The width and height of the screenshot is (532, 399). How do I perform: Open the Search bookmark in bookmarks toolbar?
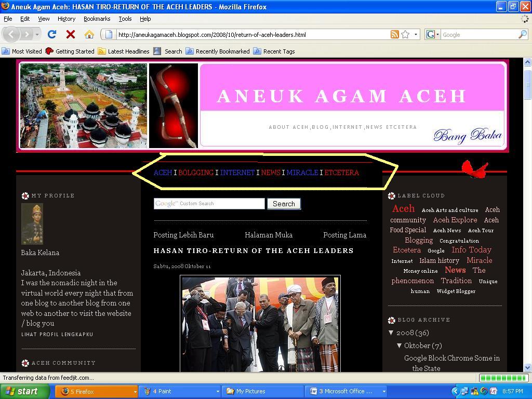coord(168,51)
